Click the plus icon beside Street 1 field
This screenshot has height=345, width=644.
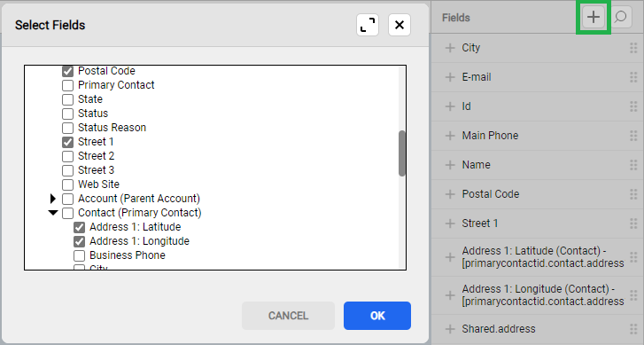click(x=450, y=223)
